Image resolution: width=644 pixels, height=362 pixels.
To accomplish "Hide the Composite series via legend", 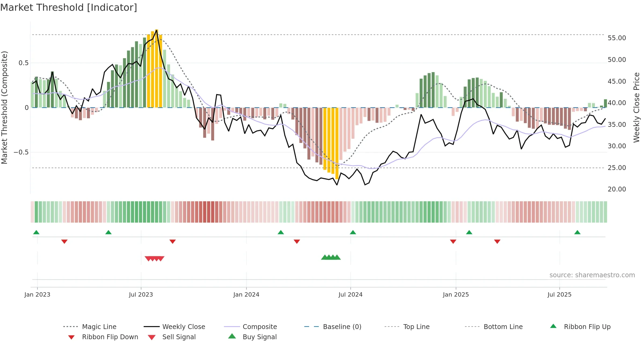I will [x=250, y=327].
